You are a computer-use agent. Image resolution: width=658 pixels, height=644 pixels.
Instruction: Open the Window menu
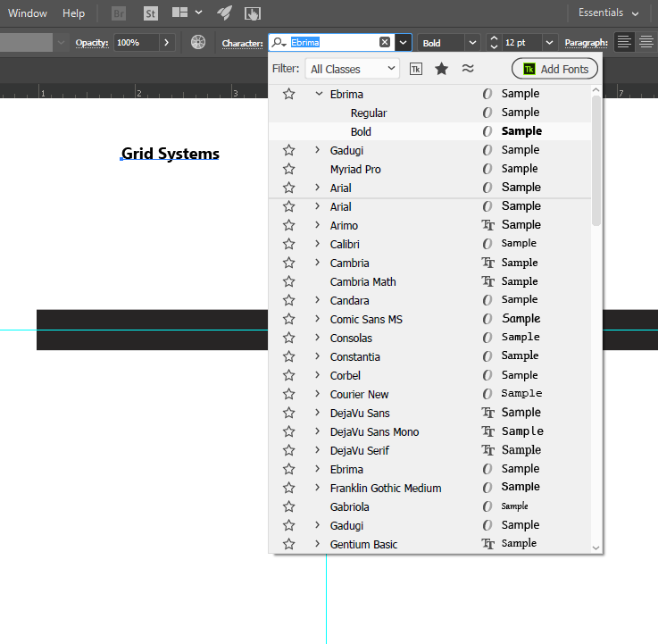point(28,13)
